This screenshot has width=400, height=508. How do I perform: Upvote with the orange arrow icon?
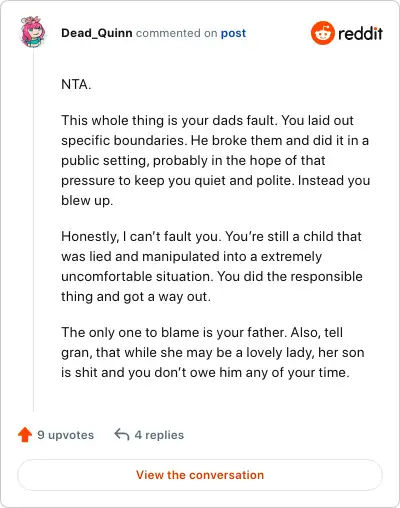coord(25,435)
